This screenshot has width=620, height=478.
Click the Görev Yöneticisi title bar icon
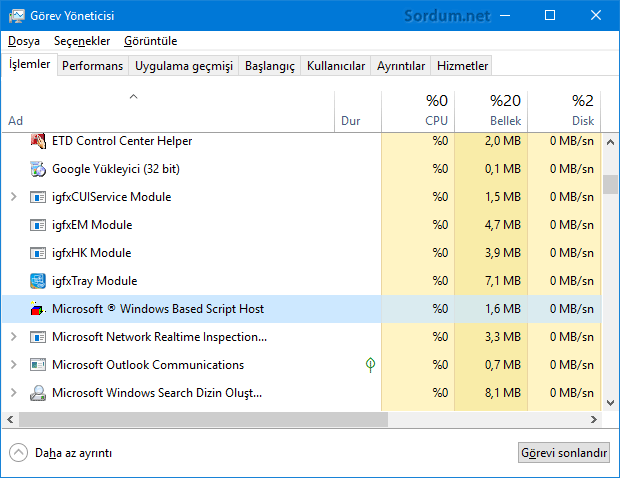point(17,16)
